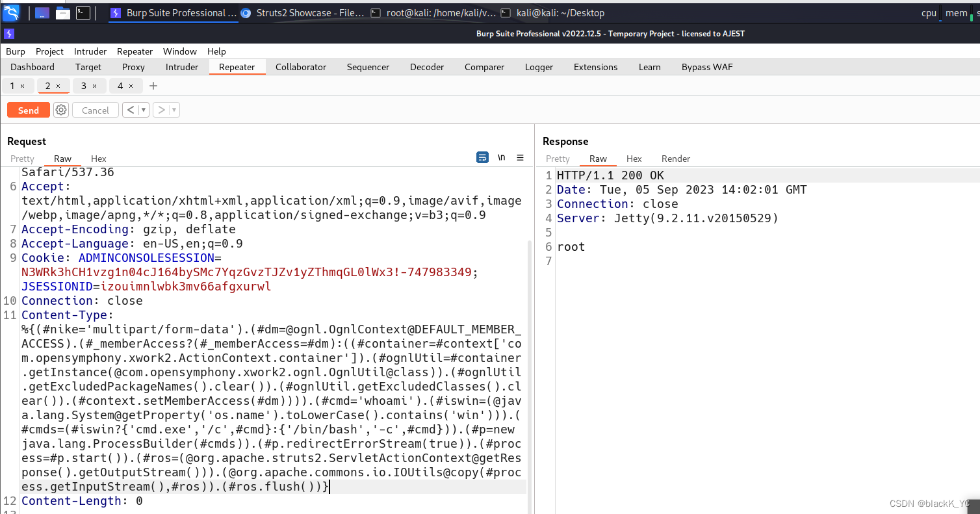Viewport: 980px width, 514px height.
Task: Close Repeater tab 3
Action: (94, 86)
